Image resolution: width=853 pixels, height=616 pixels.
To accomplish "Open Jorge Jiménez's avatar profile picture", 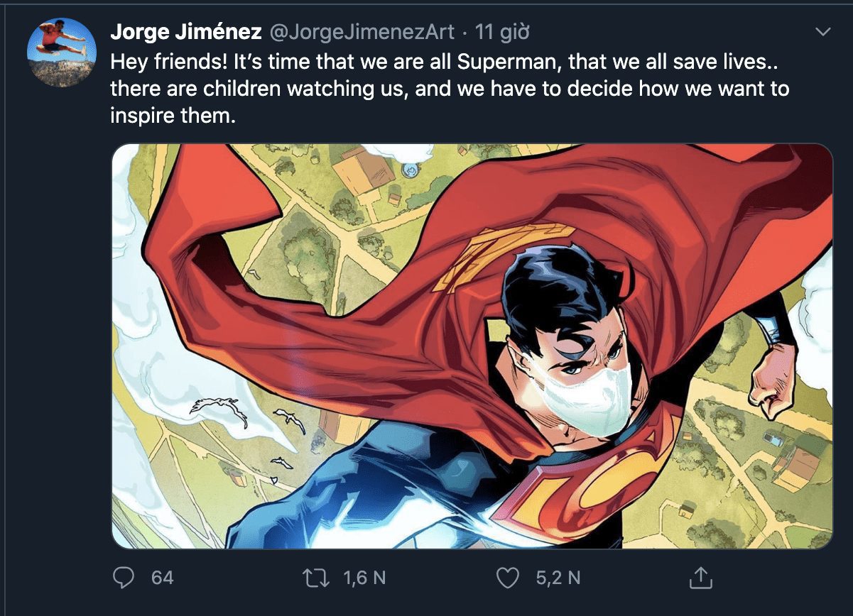I will pos(62,53).
